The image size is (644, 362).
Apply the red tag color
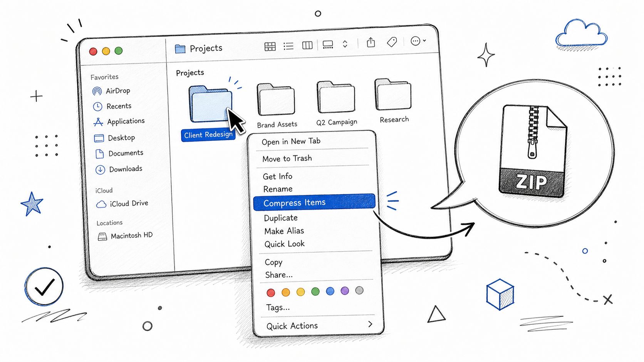[x=271, y=293]
